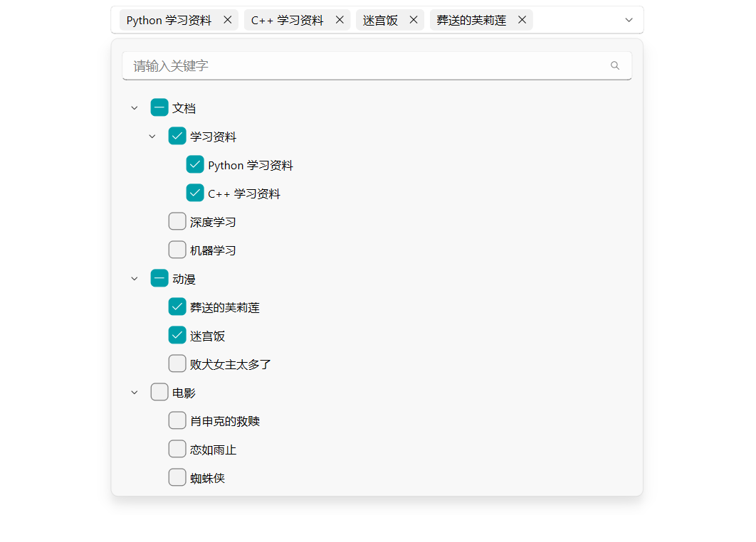The width and height of the screenshot is (756, 542).
Task: Check the "电影" parent checkbox
Action: point(159,392)
